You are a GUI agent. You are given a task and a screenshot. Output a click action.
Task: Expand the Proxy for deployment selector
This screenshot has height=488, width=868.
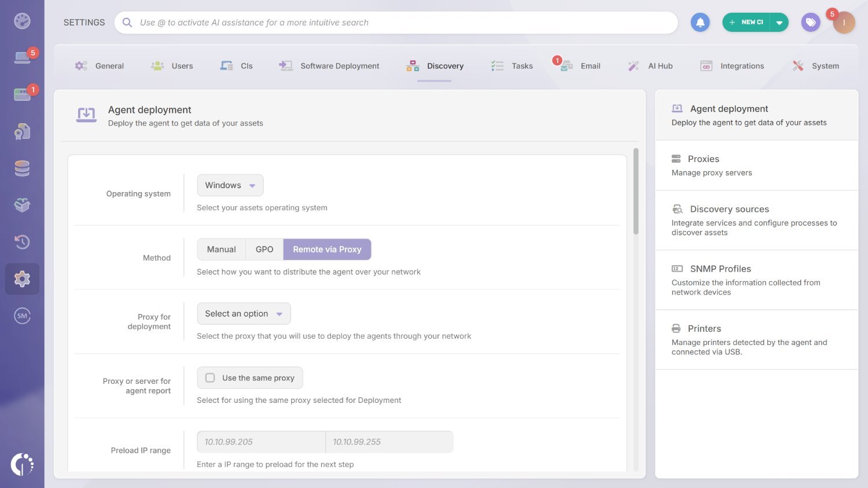pyautogui.click(x=243, y=313)
